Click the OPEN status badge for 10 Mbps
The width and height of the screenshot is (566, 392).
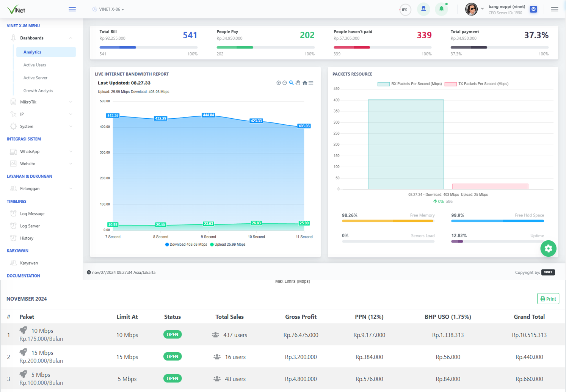click(172, 334)
